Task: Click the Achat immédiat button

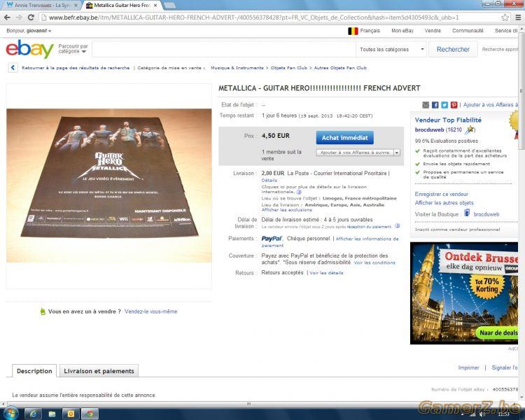Action: (344, 137)
